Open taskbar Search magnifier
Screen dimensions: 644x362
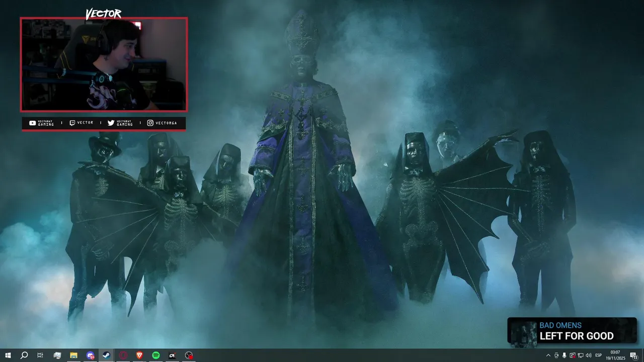click(24, 355)
